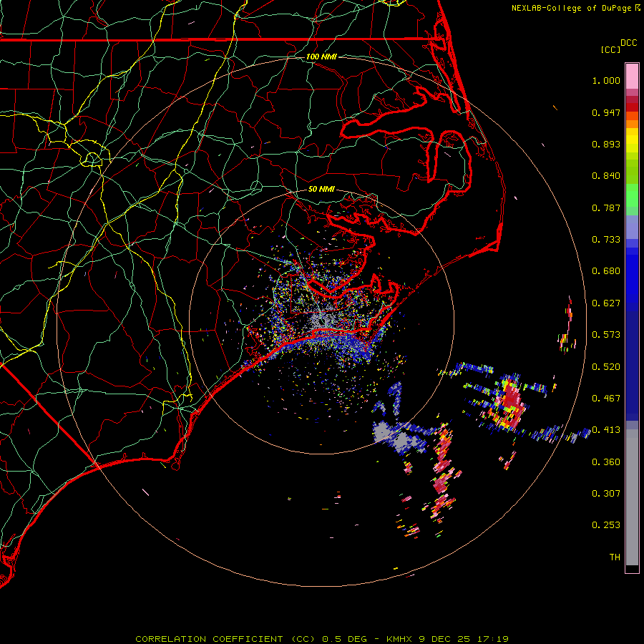Click the 0.787 color scale label

point(606,208)
